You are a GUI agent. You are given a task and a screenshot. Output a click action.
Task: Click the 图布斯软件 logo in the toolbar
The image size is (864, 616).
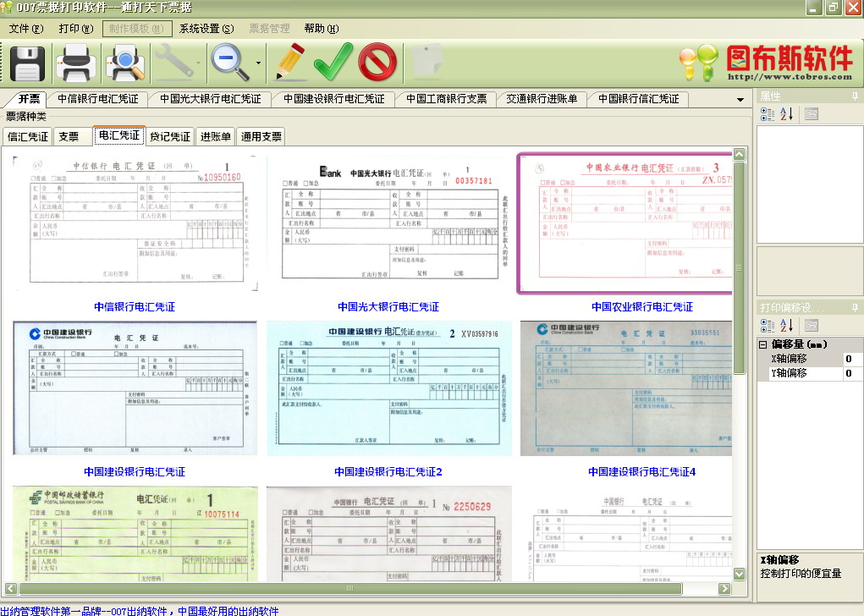pyautogui.click(x=766, y=63)
